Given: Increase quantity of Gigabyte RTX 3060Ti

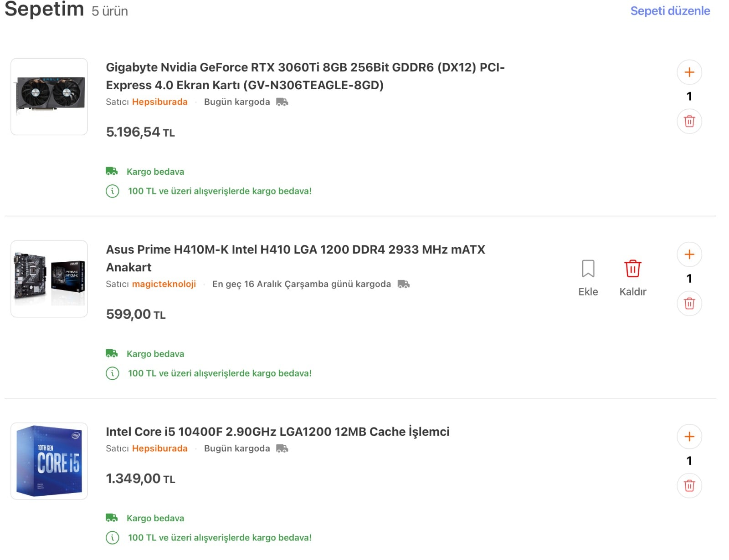Looking at the screenshot, I should click(689, 72).
